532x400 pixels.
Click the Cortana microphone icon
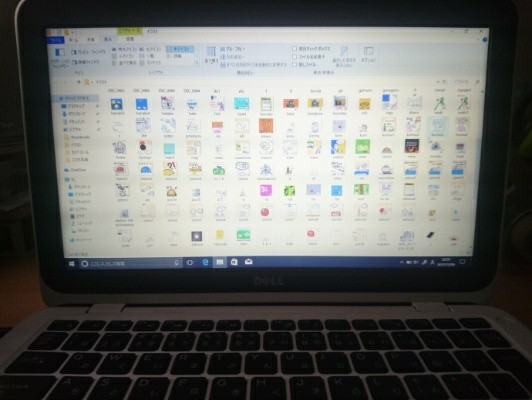click(176, 263)
